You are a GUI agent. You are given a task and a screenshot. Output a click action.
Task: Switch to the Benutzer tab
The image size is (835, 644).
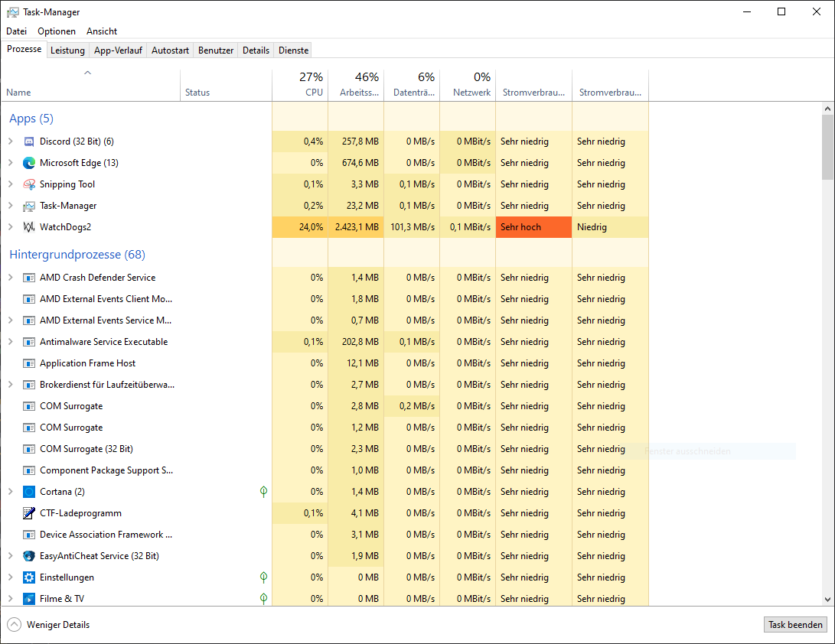pyautogui.click(x=216, y=50)
